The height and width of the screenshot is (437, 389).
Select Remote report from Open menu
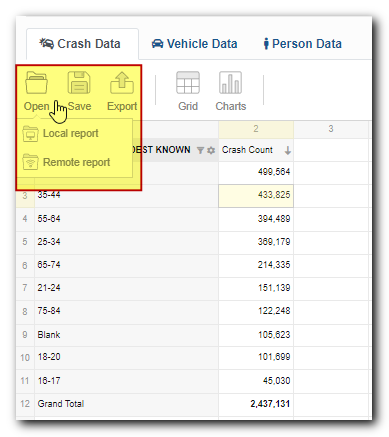pyautogui.click(x=75, y=162)
